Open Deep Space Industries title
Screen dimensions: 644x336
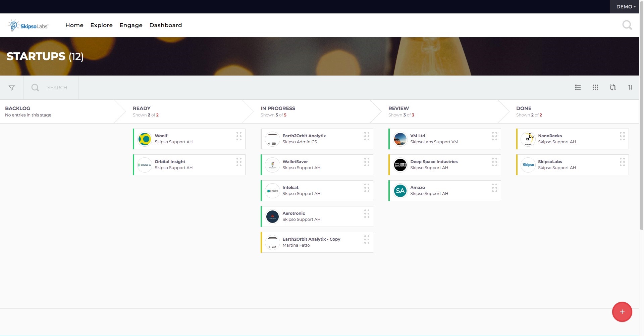[434, 162]
